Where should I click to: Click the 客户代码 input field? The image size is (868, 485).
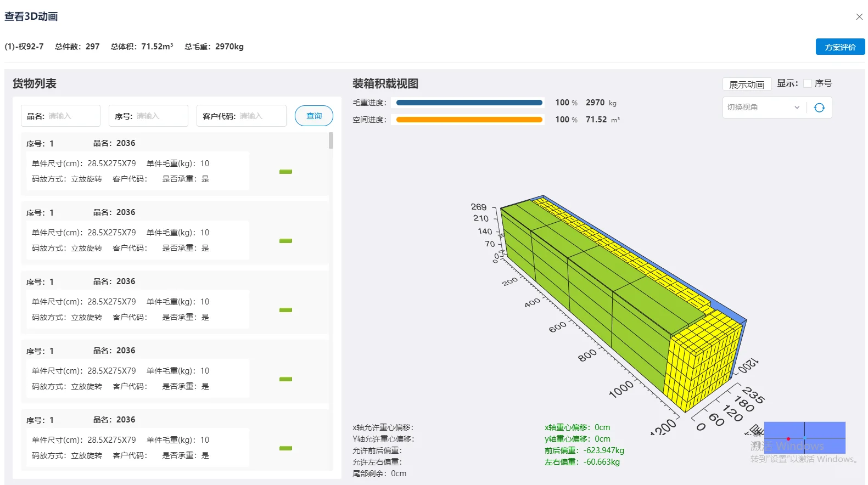pyautogui.click(x=261, y=116)
